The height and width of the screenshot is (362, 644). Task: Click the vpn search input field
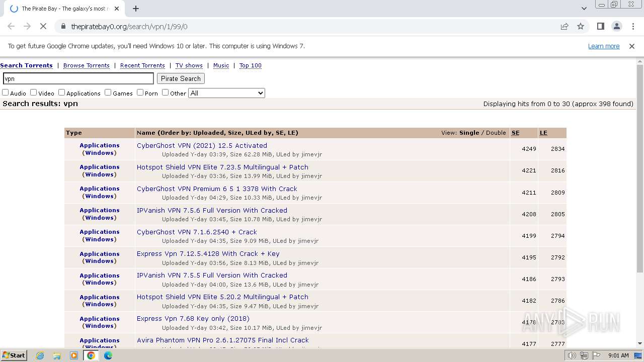[x=78, y=78]
